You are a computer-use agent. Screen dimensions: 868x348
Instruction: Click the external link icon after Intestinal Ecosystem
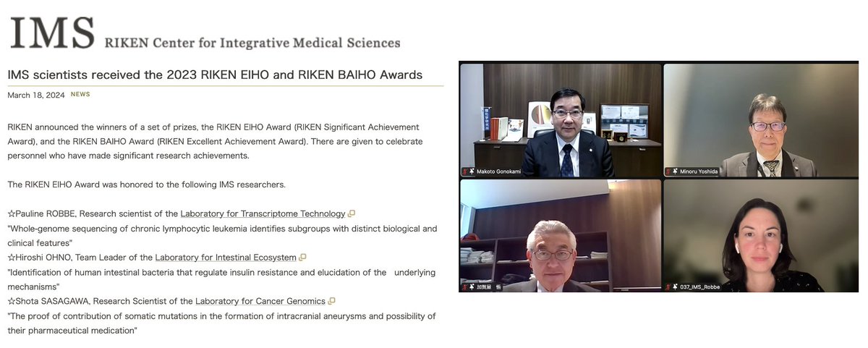pos(303,258)
